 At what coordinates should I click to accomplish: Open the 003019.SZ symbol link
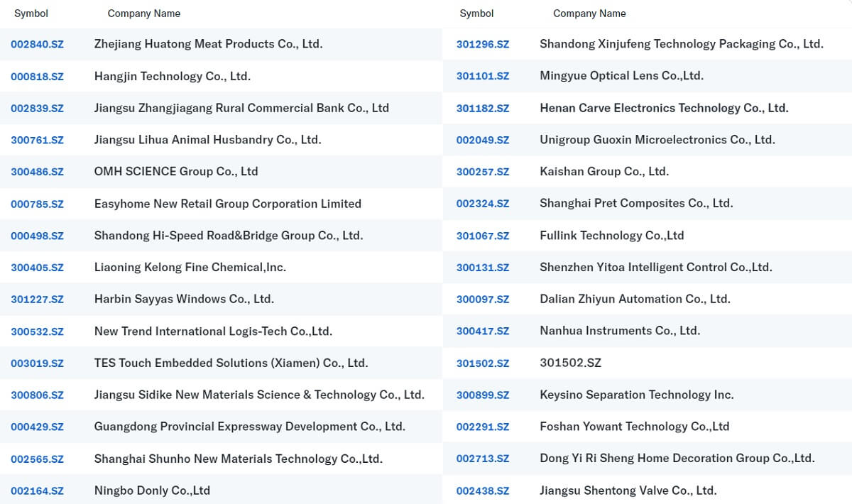coord(37,363)
